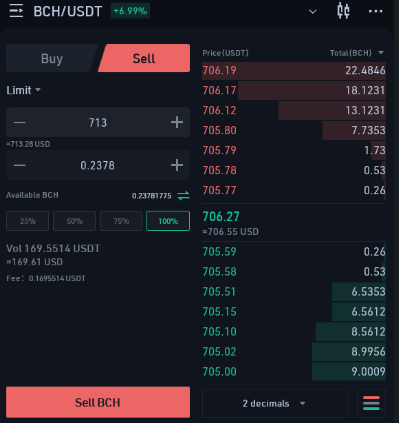Select the 75% amount option
Image resolution: width=399 pixels, height=423 pixels.
pyautogui.click(x=121, y=221)
